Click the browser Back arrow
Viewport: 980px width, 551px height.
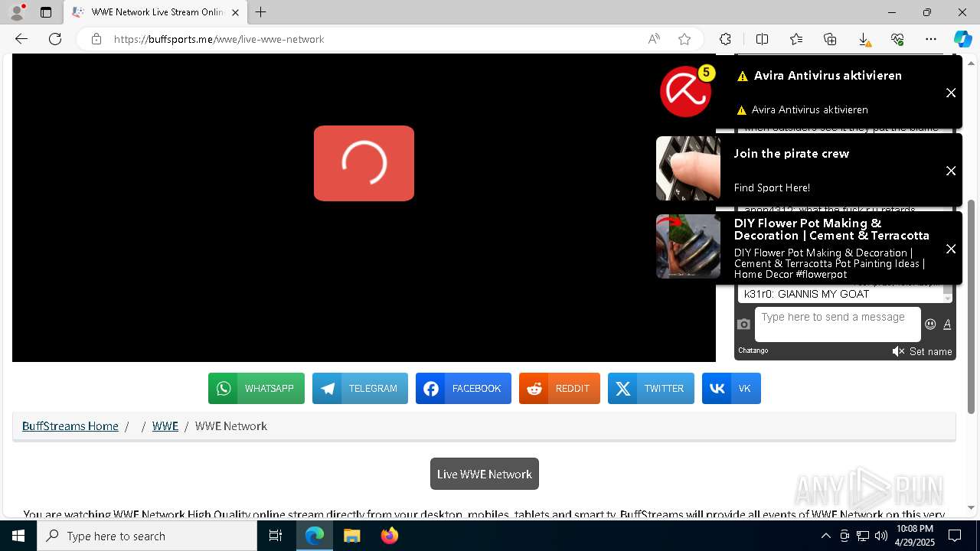pyautogui.click(x=21, y=39)
